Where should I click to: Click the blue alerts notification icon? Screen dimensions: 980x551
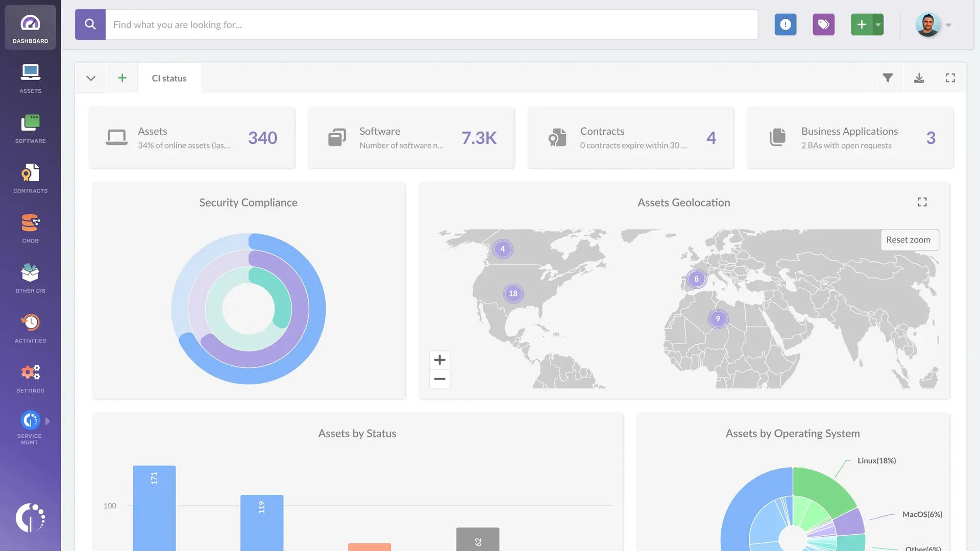pos(785,24)
